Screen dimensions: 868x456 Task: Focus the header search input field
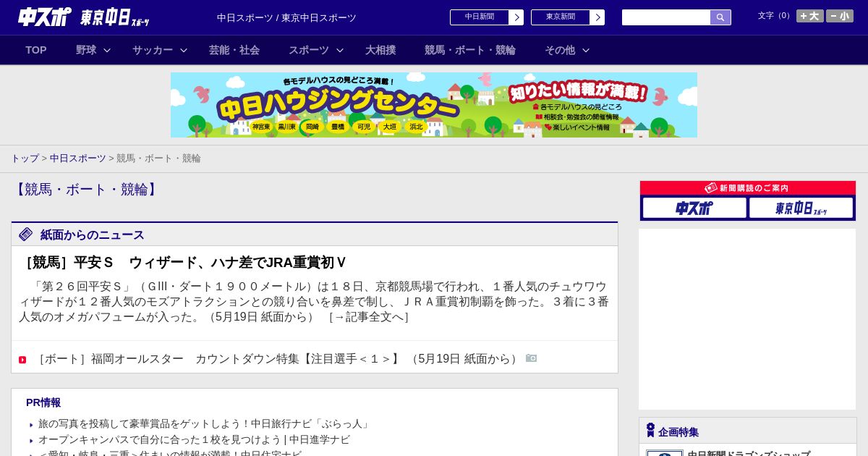(x=666, y=17)
